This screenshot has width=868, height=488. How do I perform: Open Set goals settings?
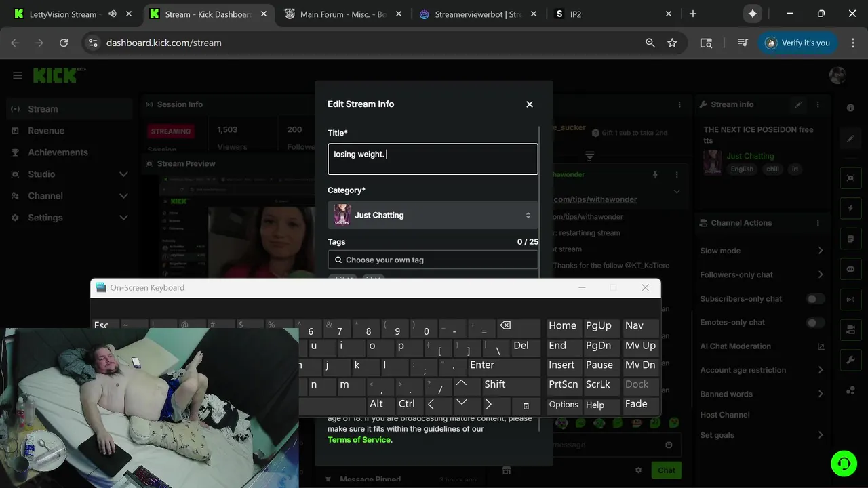click(762, 435)
